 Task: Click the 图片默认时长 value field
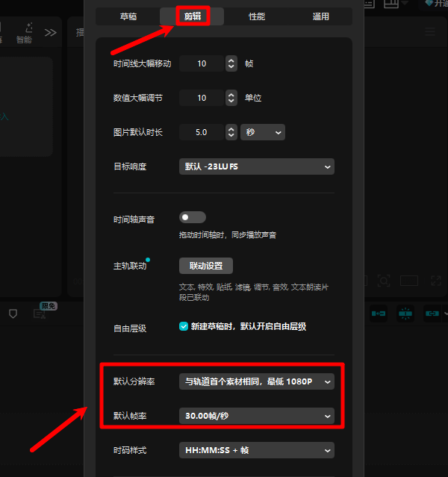(x=200, y=132)
